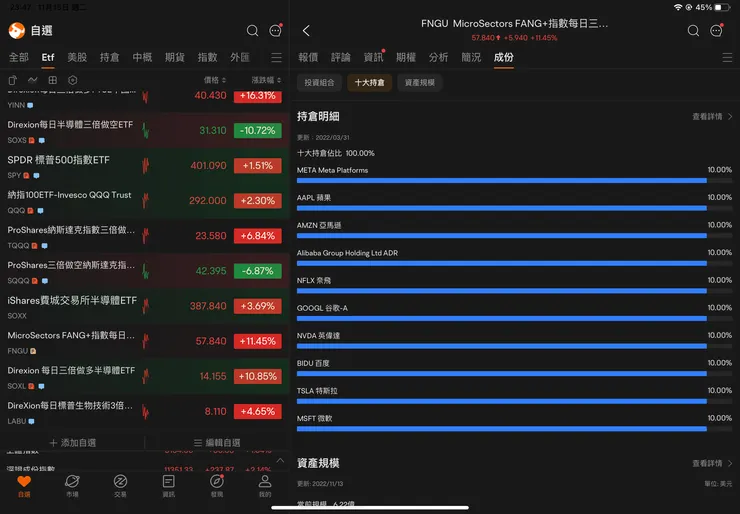Tap SPY mini chart sparkline
This screenshot has height=514, width=740.
coord(145,166)
